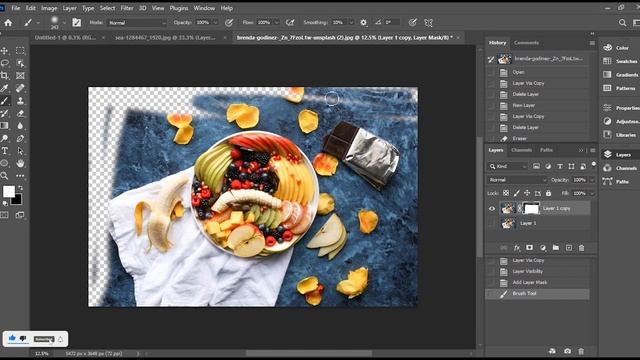
Task: Create new snapshot camera icon
Action: tap(567, 351)
